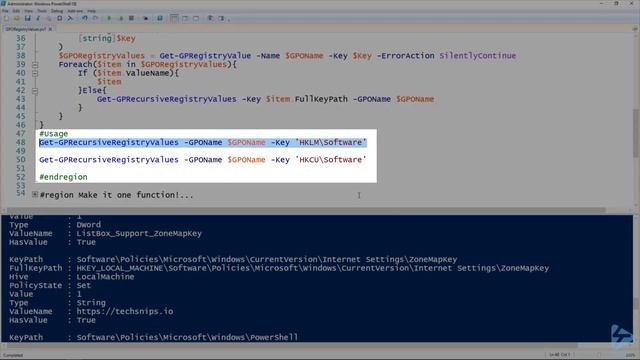
Task: Click console value 'https://techsnips.io'
Action: tap(125, 311)
